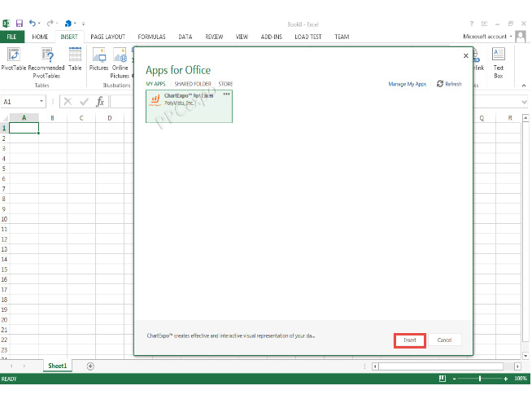Screen dimensions: 532x399
Task: Open the FILE tab
Action: click(12, 37)
